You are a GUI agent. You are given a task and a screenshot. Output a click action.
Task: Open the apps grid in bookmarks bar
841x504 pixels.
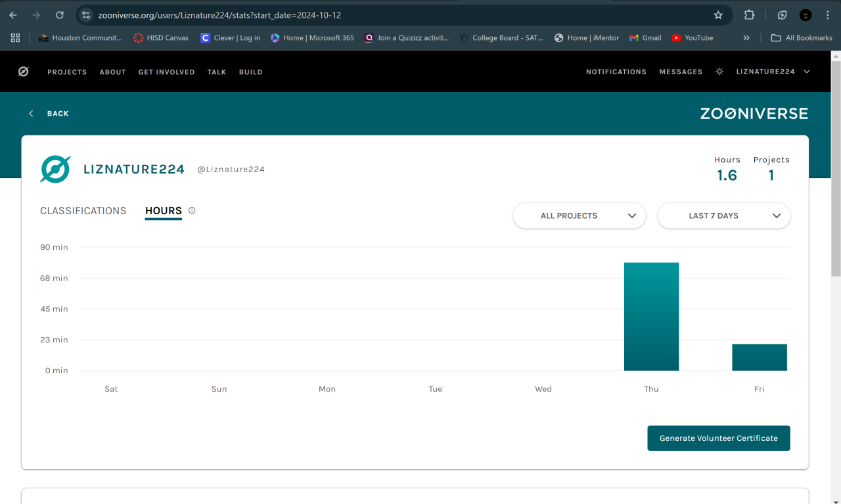16,38
